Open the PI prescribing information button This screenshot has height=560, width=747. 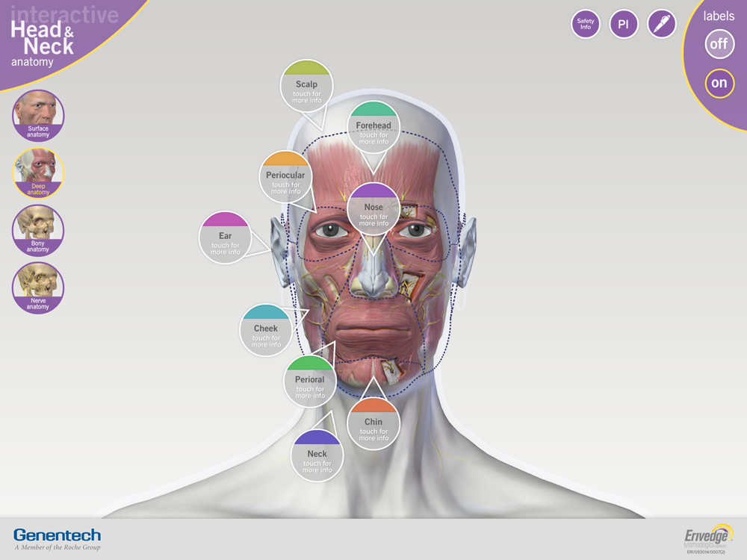(x=624, y=25)
